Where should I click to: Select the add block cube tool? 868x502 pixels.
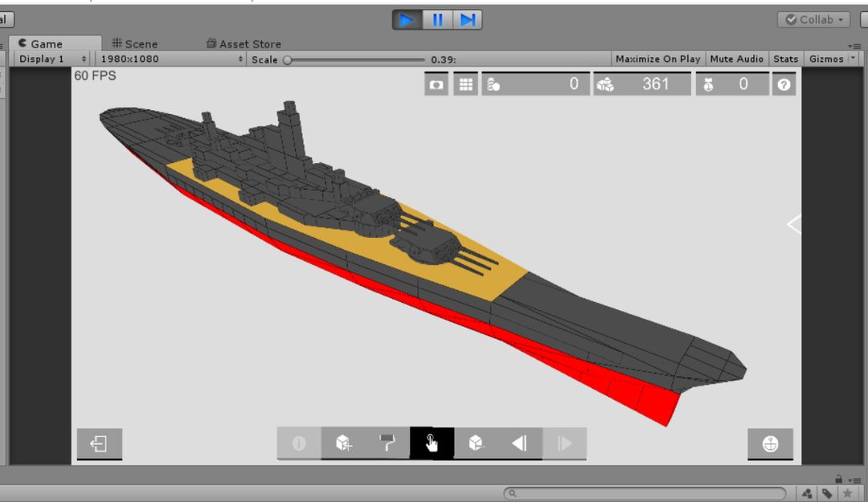343,443
